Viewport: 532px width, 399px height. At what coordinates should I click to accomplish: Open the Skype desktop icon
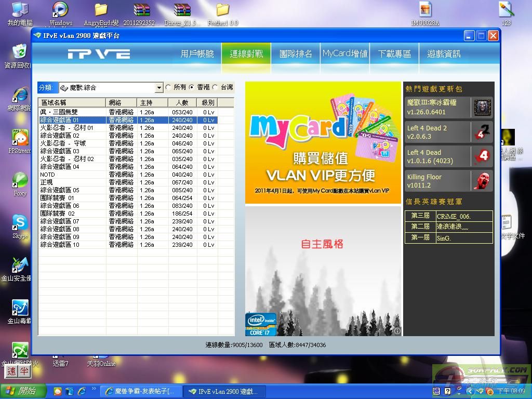(20, 223)
